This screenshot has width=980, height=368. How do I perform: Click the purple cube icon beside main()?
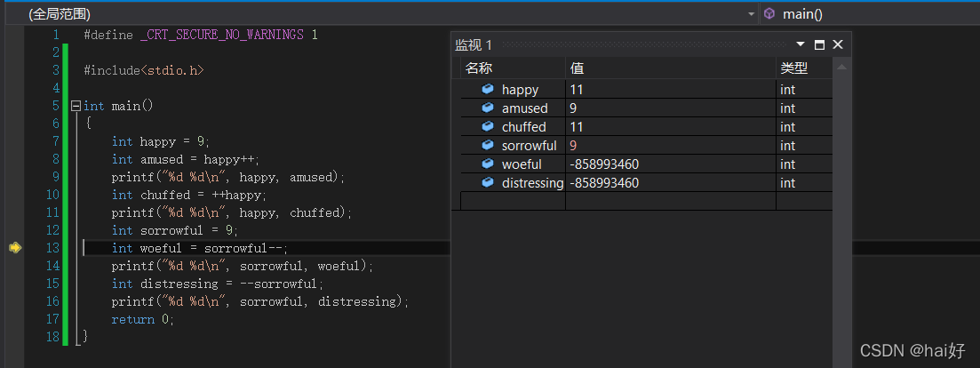[769, 14]
